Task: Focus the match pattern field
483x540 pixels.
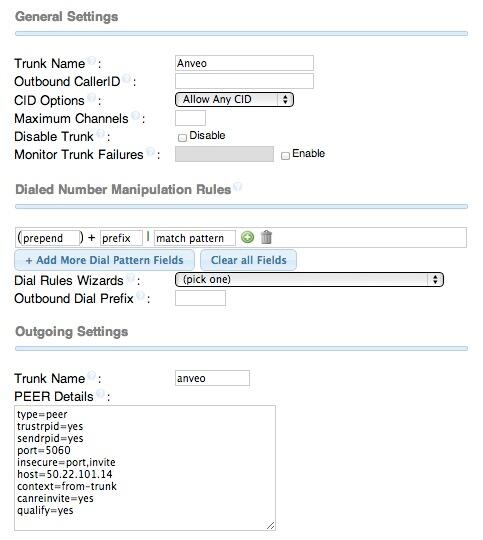Action: [195, 238]
